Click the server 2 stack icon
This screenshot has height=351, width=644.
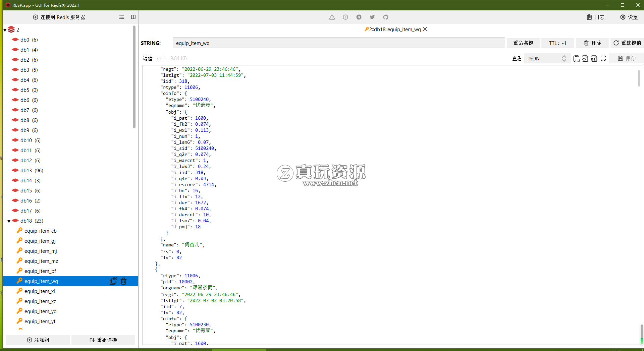coord(11,30)
